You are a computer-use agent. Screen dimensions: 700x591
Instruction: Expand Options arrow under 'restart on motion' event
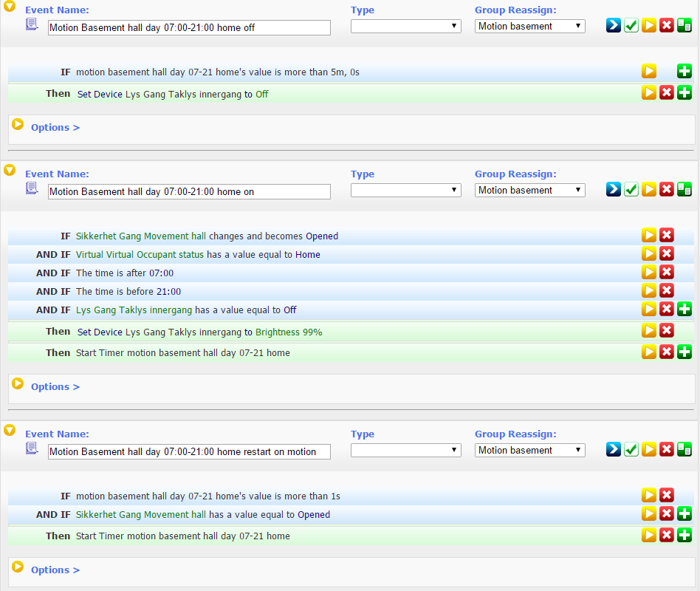(x=18, y=567)
